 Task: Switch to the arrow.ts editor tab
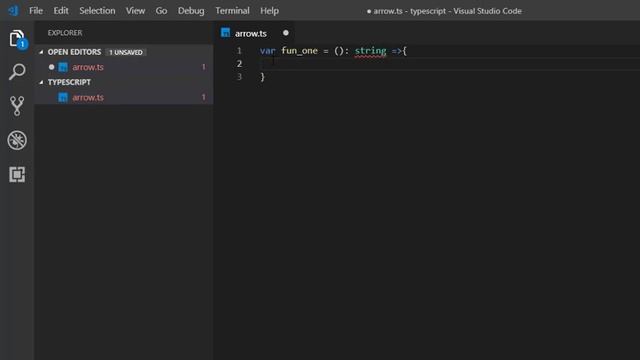[254, 33]
